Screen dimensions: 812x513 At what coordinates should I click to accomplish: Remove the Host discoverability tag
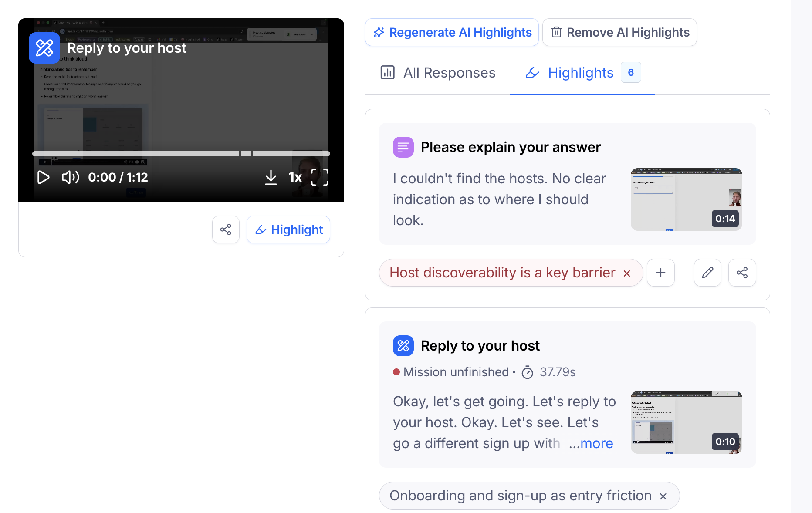point(627,273)
